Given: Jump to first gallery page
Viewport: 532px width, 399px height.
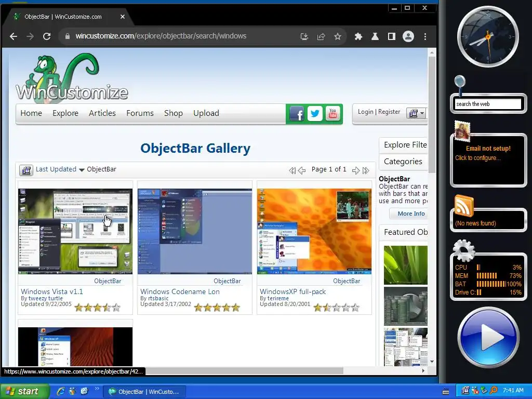Looking at the screenshot, I should click(x=292, y=170).
